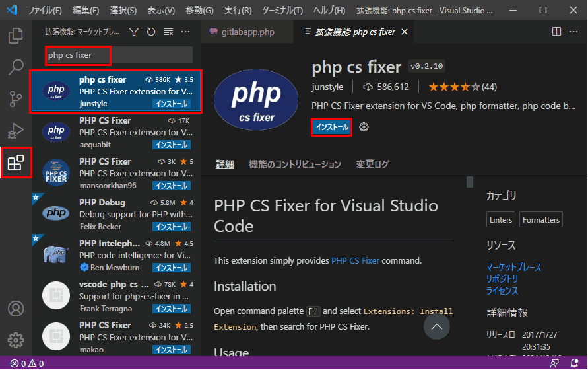The width and height of the screenshot is (588, 370).
Task: Open the ファイル(F) menu
Action: coord(45,10)
